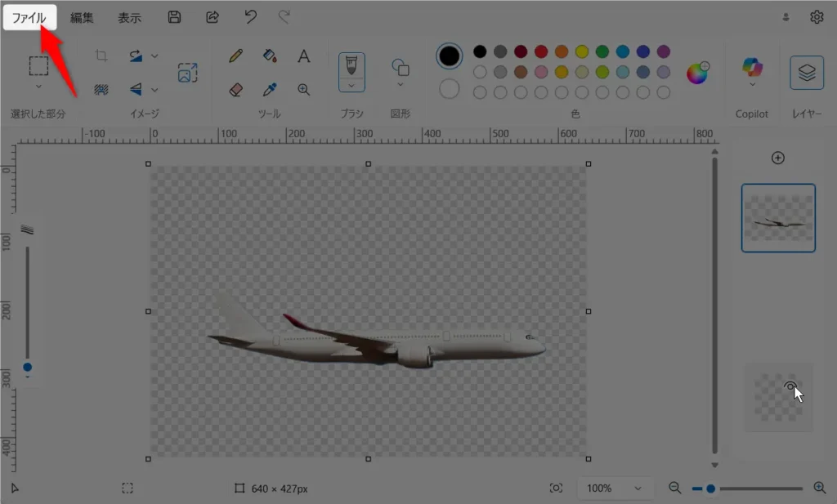
Task: Select primary color 1 circle
Action: pyautogui.click(x=449, y=56)
